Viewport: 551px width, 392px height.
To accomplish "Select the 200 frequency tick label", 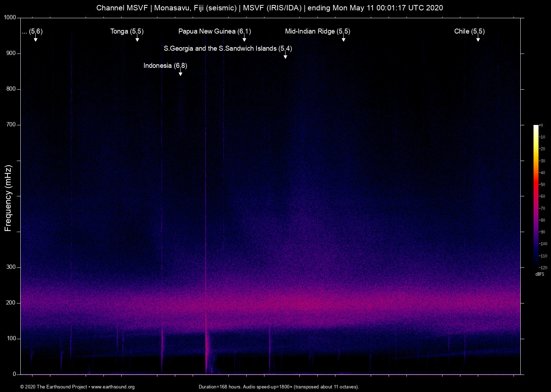I will point(11,303).
